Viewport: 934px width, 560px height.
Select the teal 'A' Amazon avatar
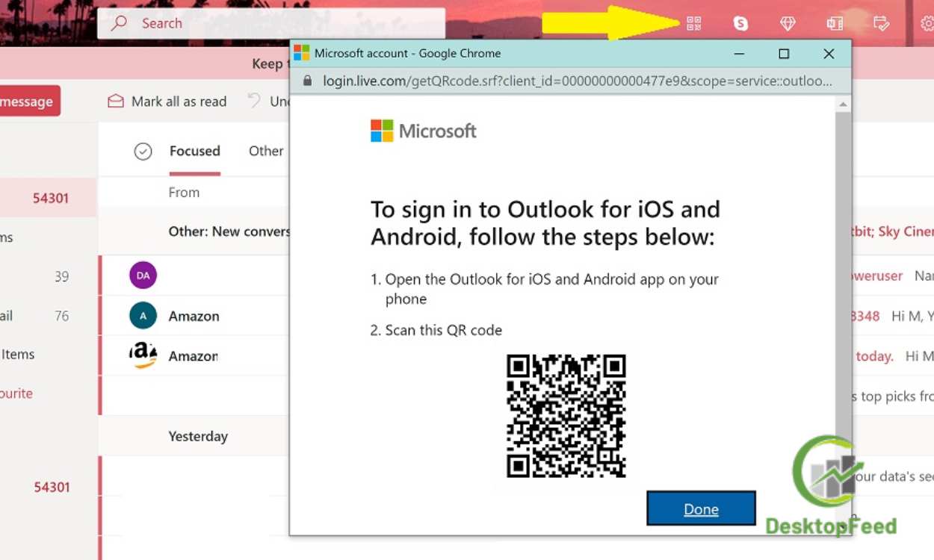click(x=143, y=316)
